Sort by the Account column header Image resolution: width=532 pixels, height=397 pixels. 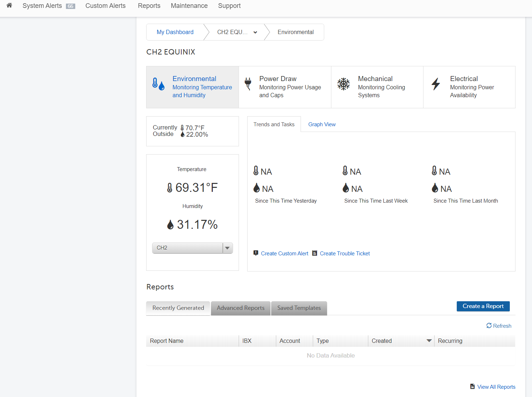294,341
